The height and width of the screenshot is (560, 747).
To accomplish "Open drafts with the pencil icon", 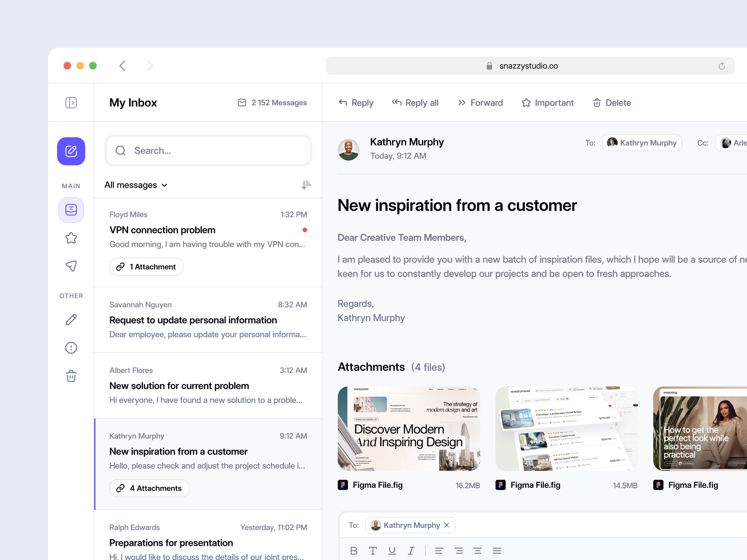I will click(x=71, y=319).
